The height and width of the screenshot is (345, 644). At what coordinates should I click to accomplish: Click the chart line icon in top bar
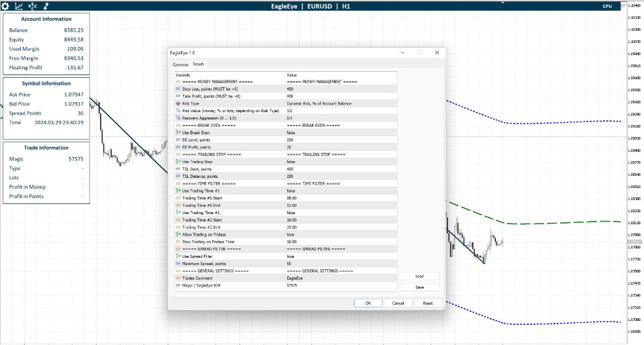pos(19,6)
